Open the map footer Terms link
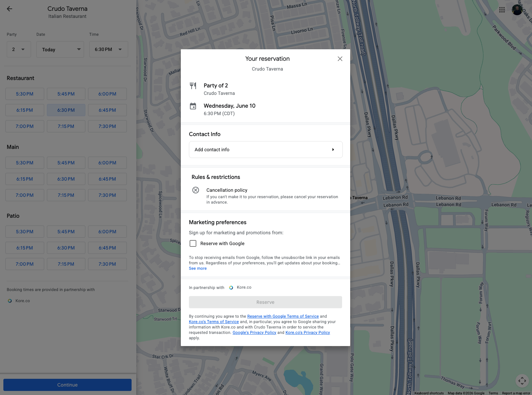Viewport: 532px width, 395px height. [x=493, y=393]
